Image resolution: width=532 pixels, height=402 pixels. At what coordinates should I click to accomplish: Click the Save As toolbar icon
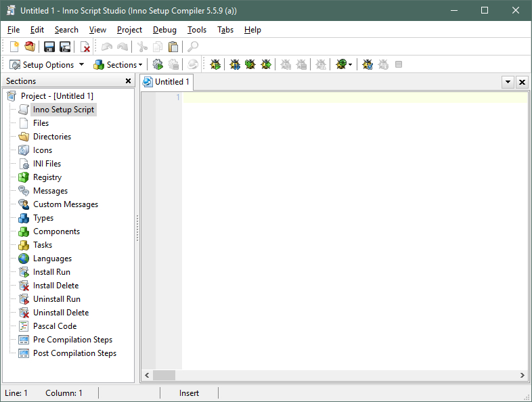point(65,47)
